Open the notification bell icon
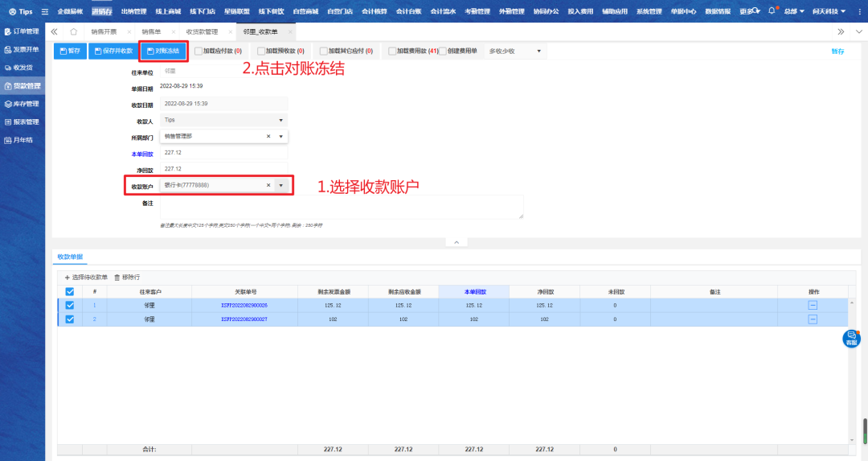The image size is (868, 461). click(772, 11)
